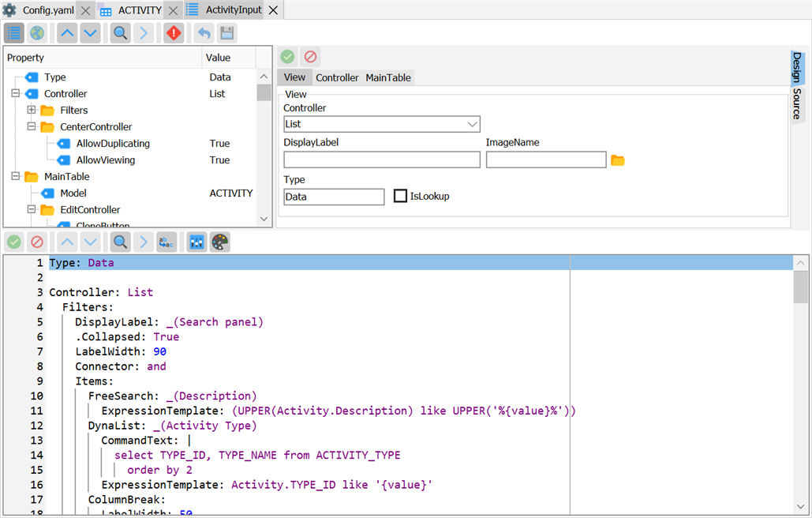The height and width of the screenshot is (518, 812).
Task: Close the Config.yaml tab
Action: coord(86,10)
